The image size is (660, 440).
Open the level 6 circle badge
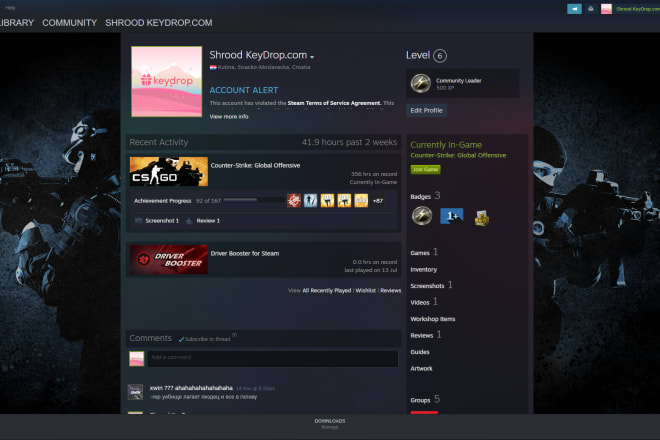point(440,56)
